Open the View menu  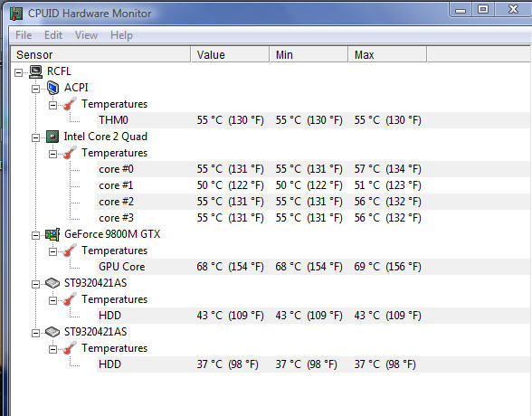[x=86, y=35]
